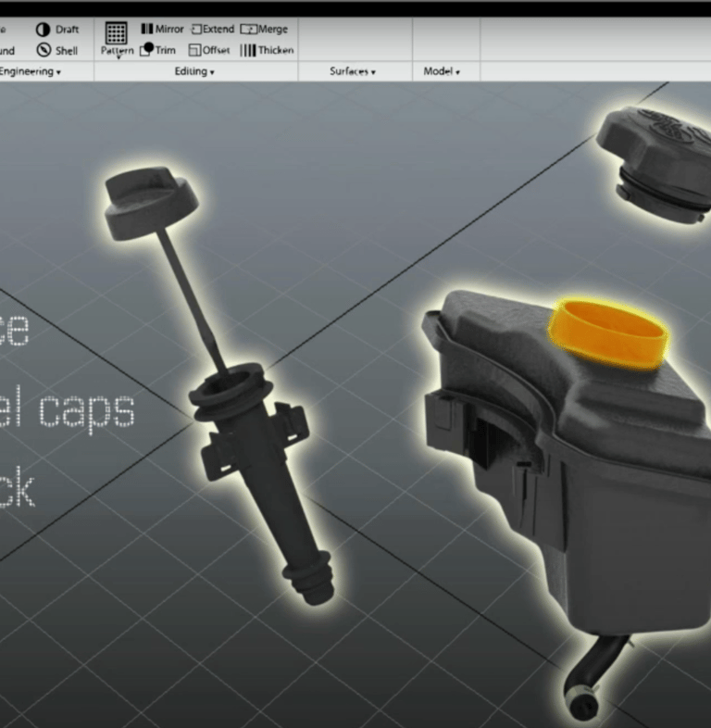This screenshot has height=728, width=711.
Task: Expand the Editing group dropdown
Action: tap(212, 72)
